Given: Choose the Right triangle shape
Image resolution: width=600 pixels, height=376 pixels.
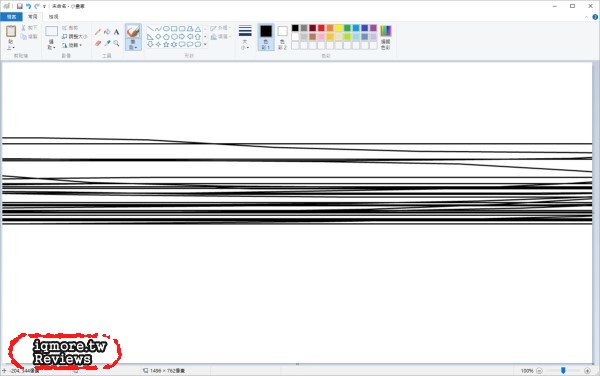Looking at the screenshot, I should (150, 37).
